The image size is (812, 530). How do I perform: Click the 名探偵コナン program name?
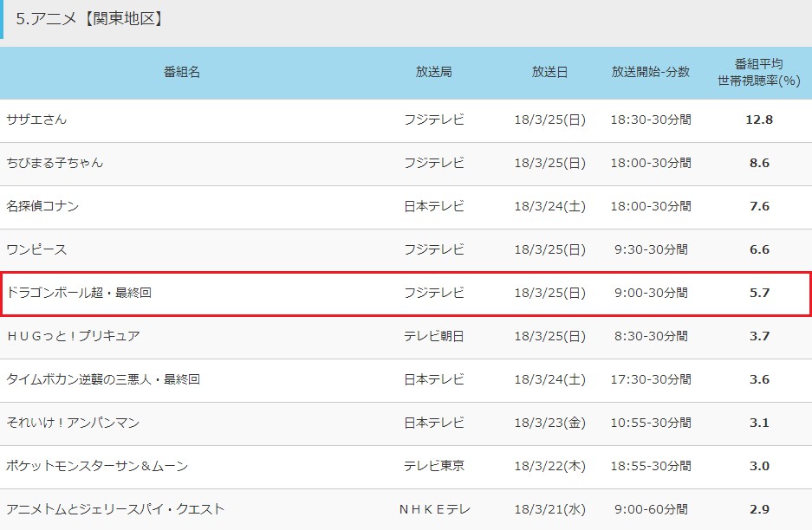[42, 206]
